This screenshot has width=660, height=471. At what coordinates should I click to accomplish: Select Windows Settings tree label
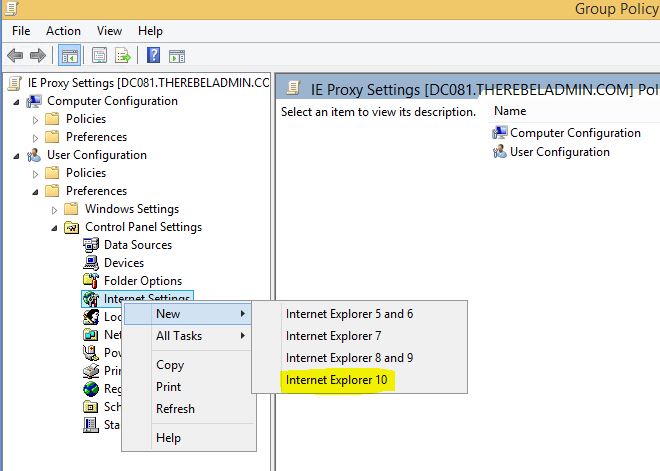(132, 209)
